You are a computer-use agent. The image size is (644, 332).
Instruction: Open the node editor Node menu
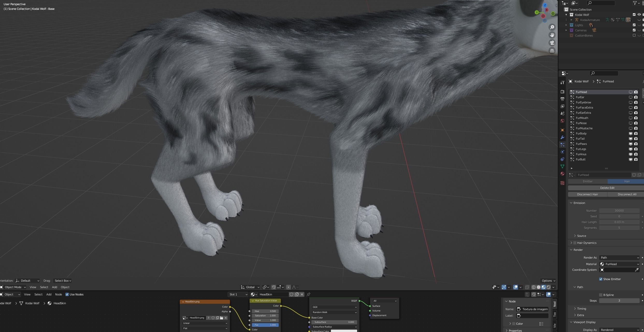(59, 294)
